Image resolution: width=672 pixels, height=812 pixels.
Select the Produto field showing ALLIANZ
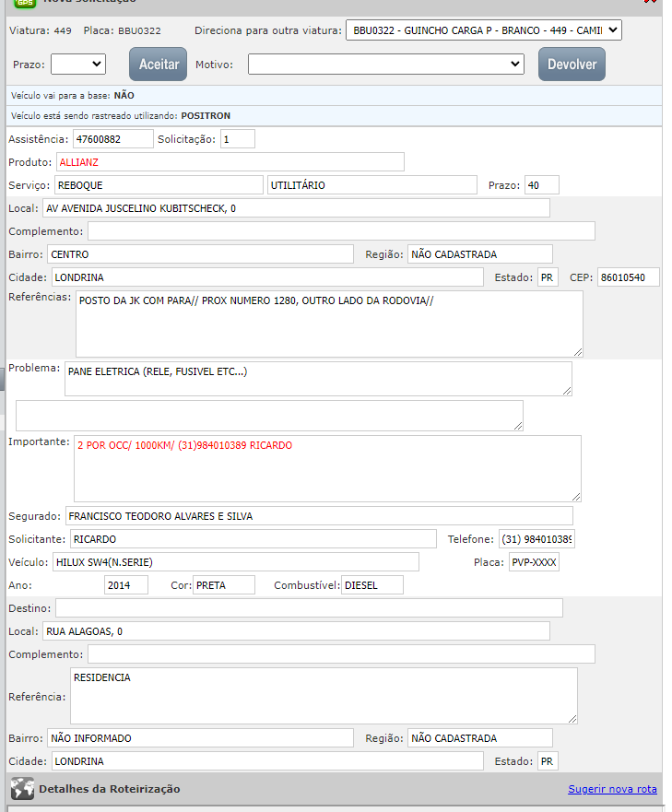(230, 162)
